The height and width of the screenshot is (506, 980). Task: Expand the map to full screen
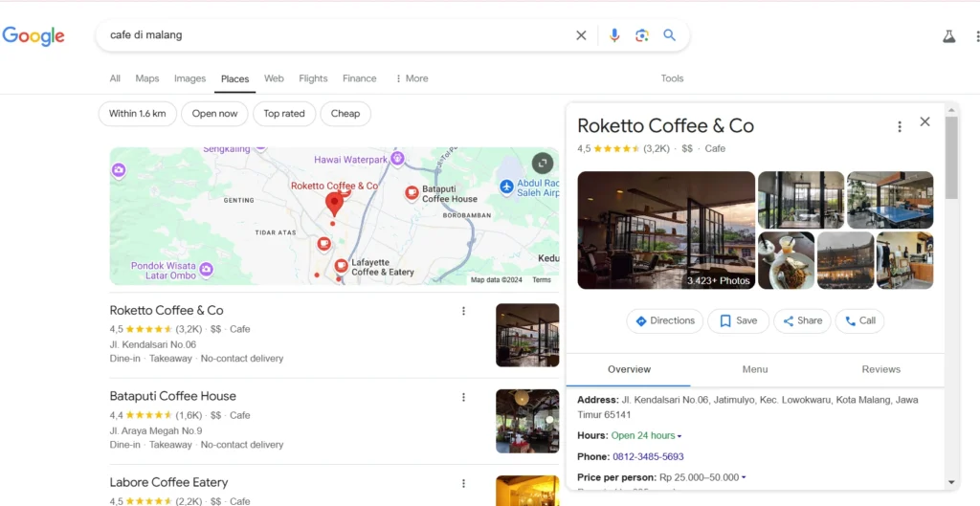click(x=543, y=164)
